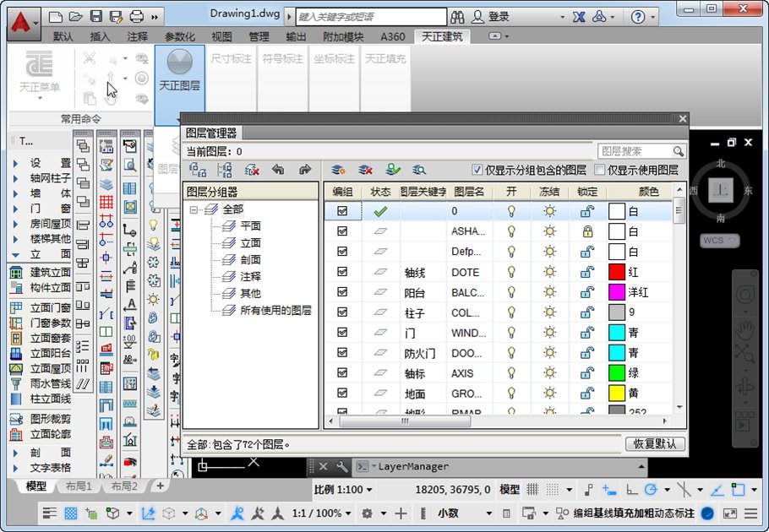The width and height of the screenshot is (769, 532).
Task: Open the 布局1 layout tab
Action: [x=79, y=486]
